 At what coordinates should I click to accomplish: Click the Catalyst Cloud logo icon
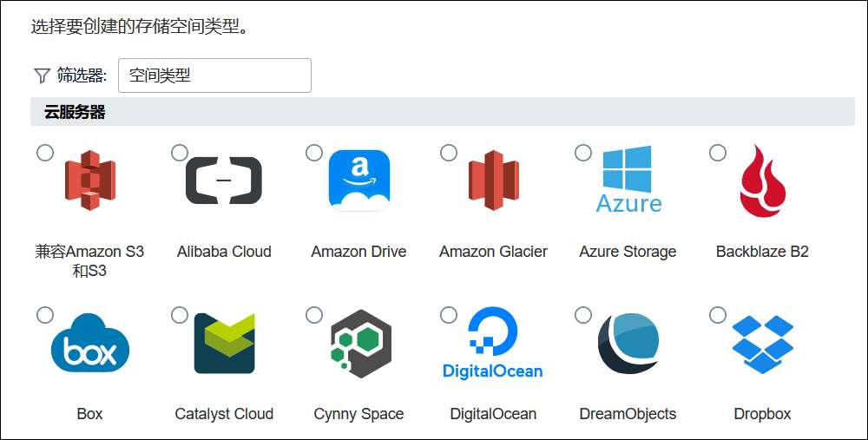(x=224, y=344)
